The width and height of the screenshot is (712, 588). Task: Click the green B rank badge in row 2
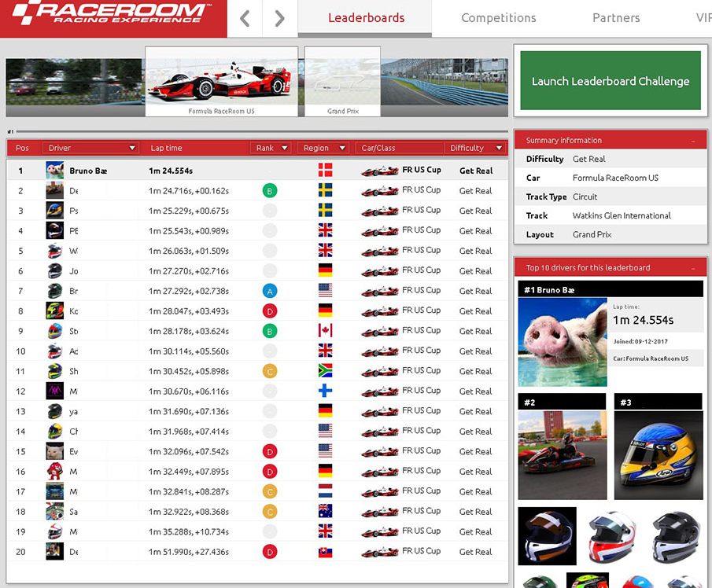pos(270,190)
